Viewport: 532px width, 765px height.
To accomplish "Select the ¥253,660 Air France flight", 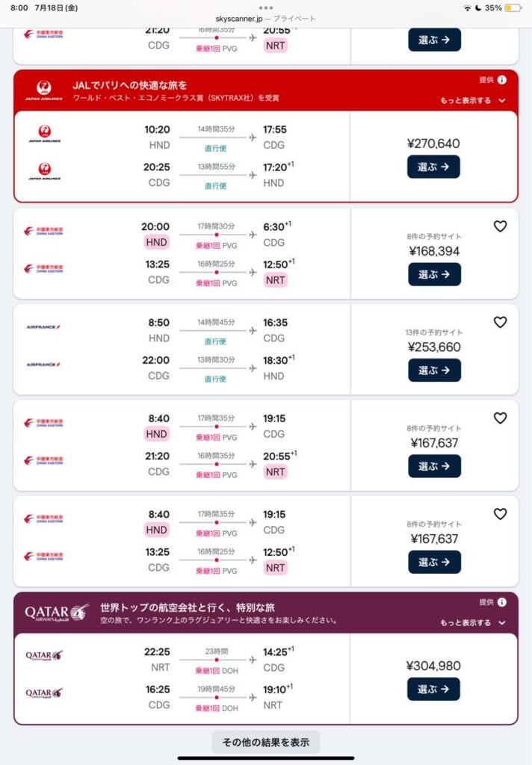I will pyautogui.click(x=434, y=370).
